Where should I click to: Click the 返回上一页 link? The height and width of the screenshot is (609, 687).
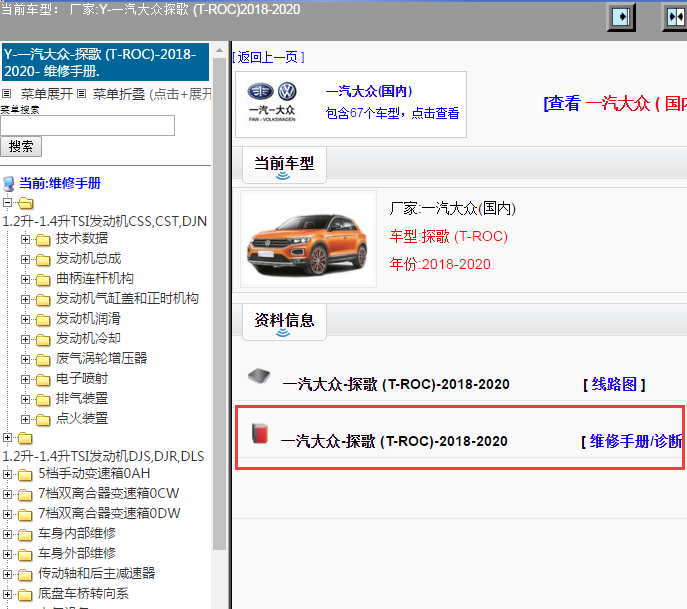pyautogui.click(x=268, y=57)
